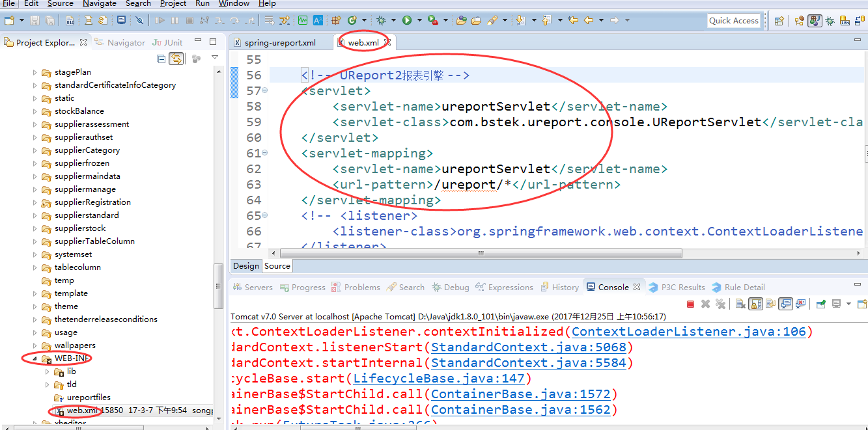This screenshot has height=430, width=868.
Task: Open the Window menu
Action: tap(233, 4)
